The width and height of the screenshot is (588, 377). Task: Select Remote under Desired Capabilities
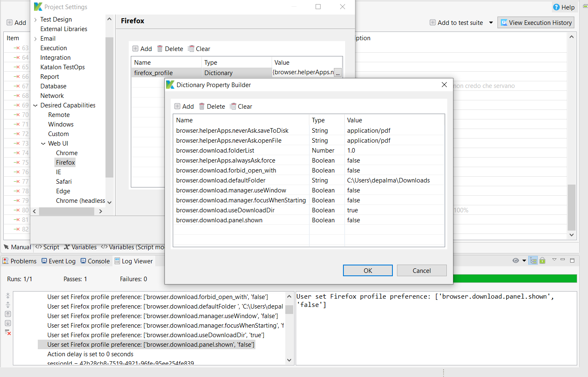(59, 115)
